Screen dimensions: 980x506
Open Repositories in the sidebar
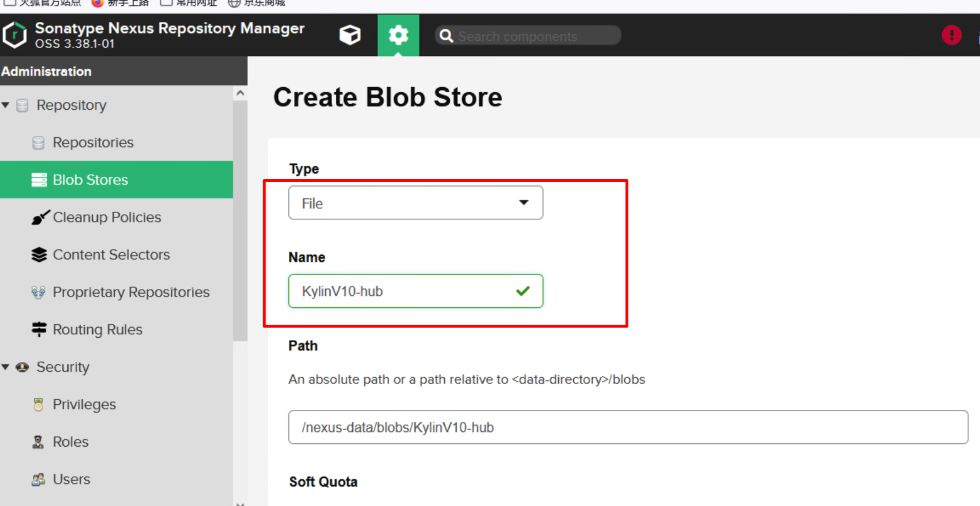pos(93,143)
